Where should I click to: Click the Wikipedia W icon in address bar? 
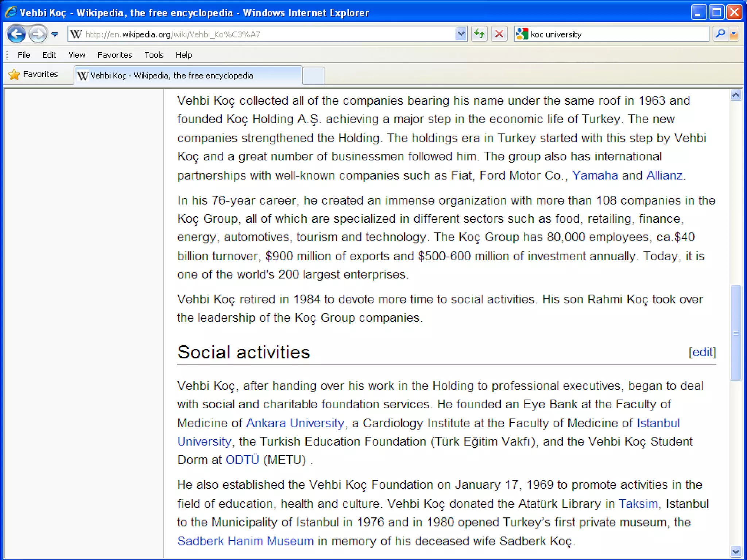[76, 34]
